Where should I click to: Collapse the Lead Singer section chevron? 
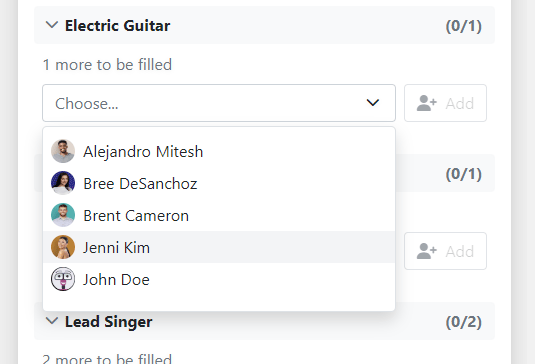(52, 321)
